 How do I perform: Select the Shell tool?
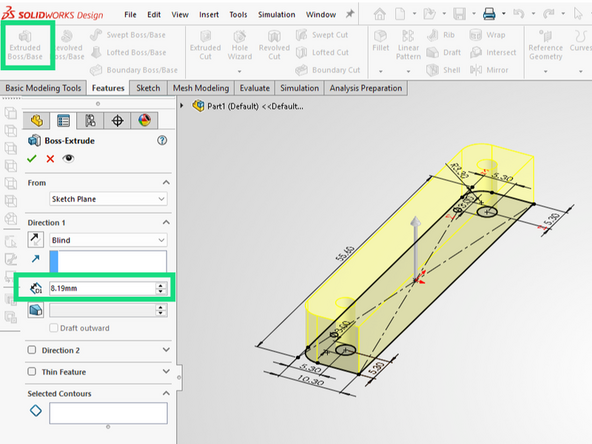click(443, 70)
